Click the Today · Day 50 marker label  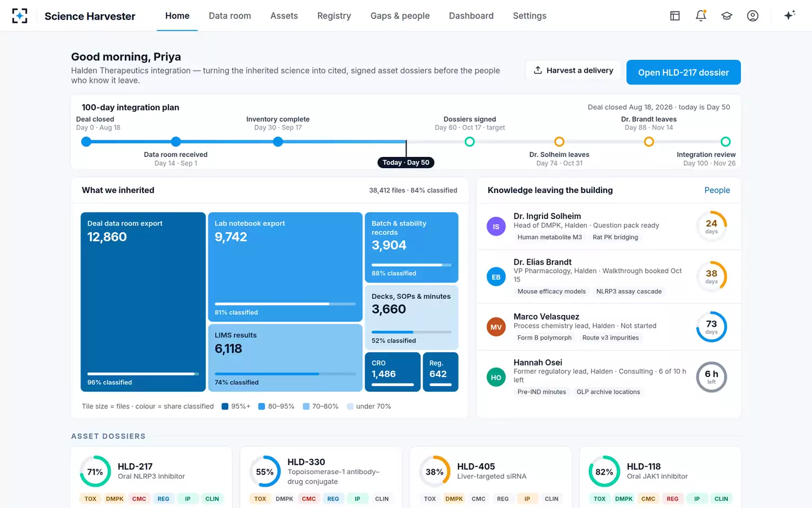406,163
